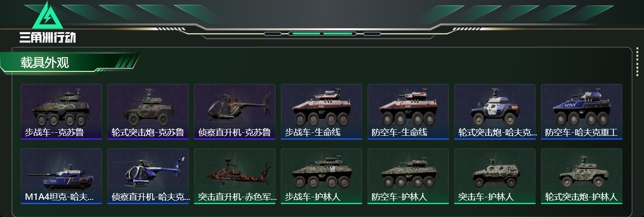Select the 防空车-护林人 vehicle skin
This screenshot has height=217, width=644.
click(408, 176)
